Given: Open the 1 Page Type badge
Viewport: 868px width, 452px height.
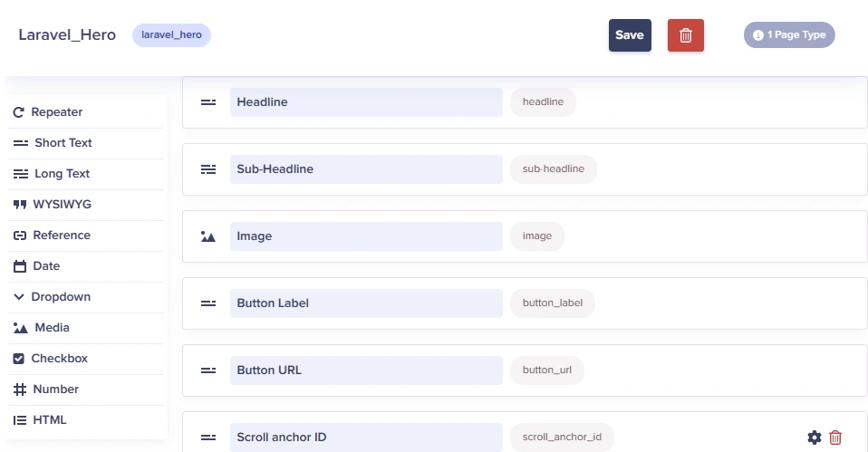Looking at the screenshot, I should click(x=789, y=34).
